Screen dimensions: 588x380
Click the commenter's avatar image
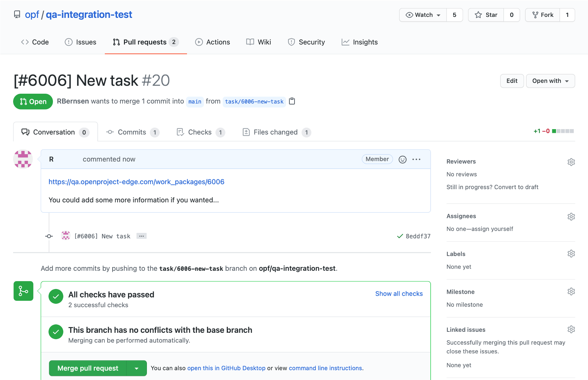23,159
